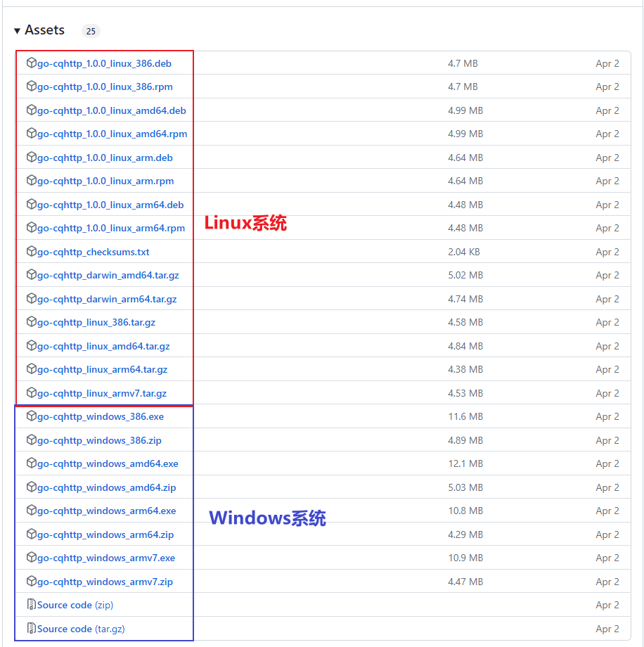
Task: Click the 12.1 MB size text
Action: click(465, 463)
